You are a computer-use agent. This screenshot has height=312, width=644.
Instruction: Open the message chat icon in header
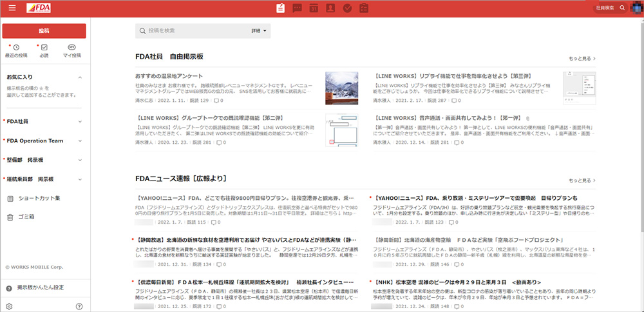[297, 8]
